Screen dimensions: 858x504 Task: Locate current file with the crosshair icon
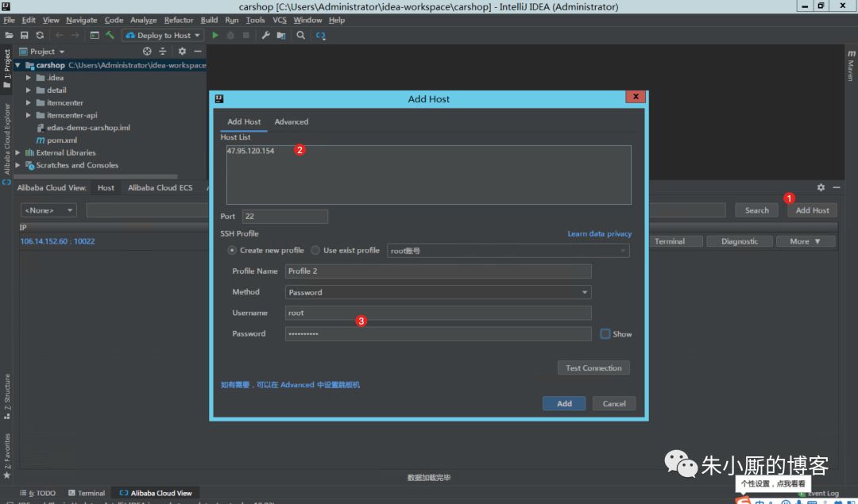pos(147,52)
